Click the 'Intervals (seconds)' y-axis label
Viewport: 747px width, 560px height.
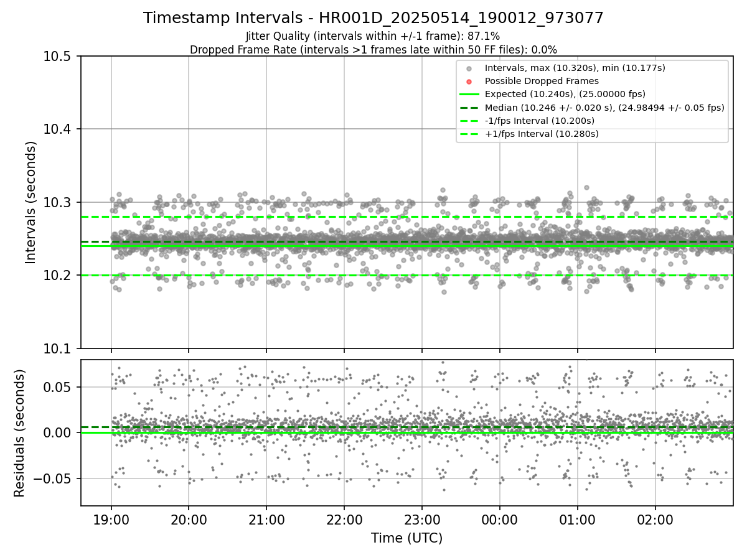tap(31, 202)
